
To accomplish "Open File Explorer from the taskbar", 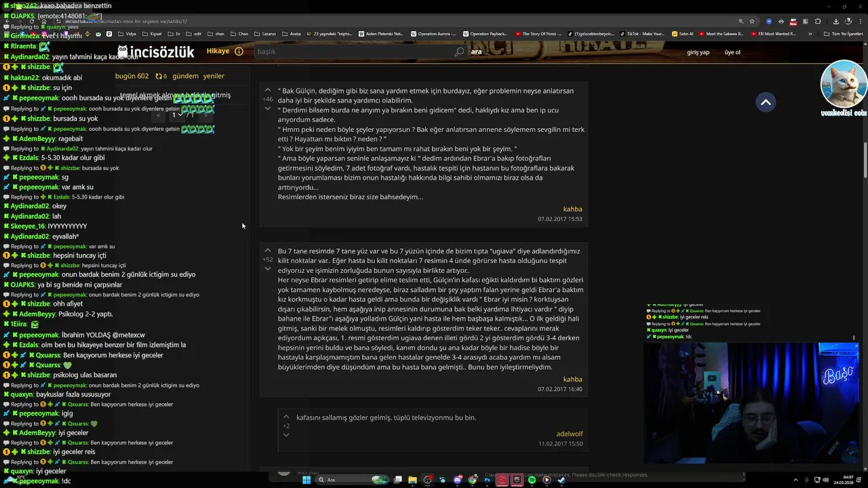I will (412, 480).
